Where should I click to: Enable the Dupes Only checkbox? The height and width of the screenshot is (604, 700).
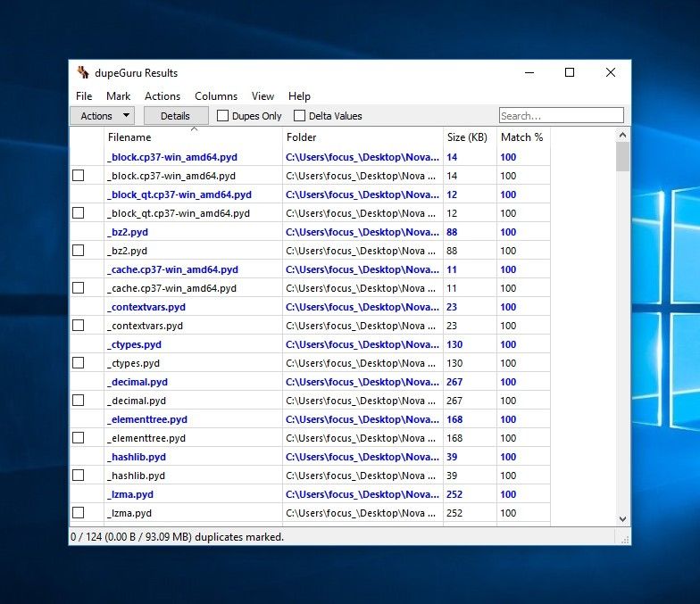tap(222, 116)
